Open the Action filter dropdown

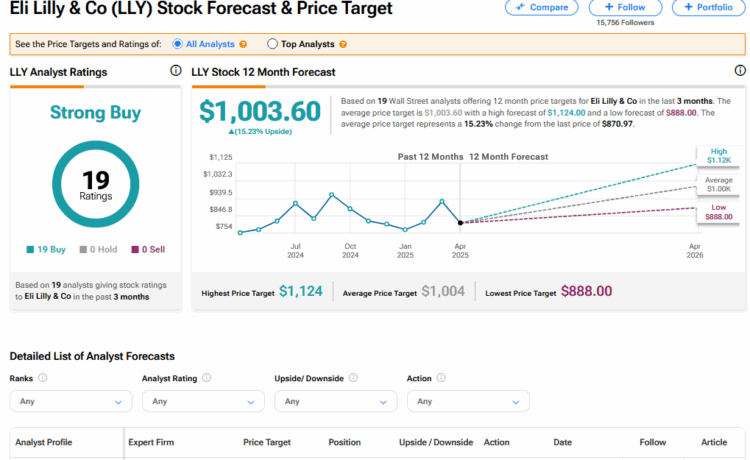[467, 401]
